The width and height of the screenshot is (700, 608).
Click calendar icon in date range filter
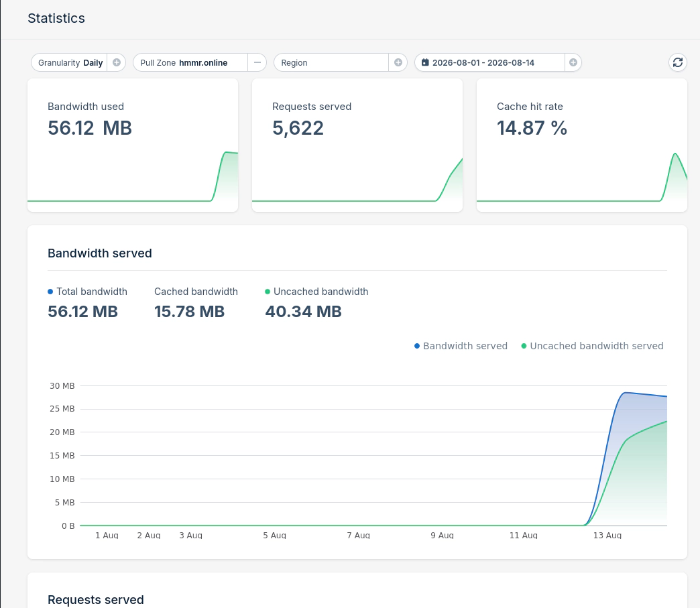425,62
